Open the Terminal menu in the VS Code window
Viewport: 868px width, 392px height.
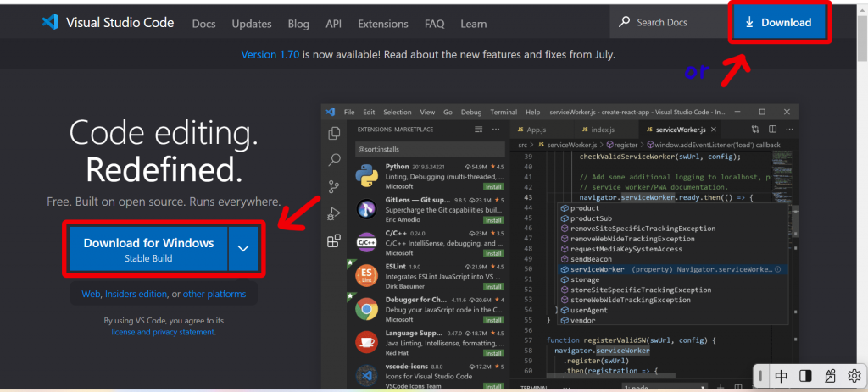pos(504,113)
